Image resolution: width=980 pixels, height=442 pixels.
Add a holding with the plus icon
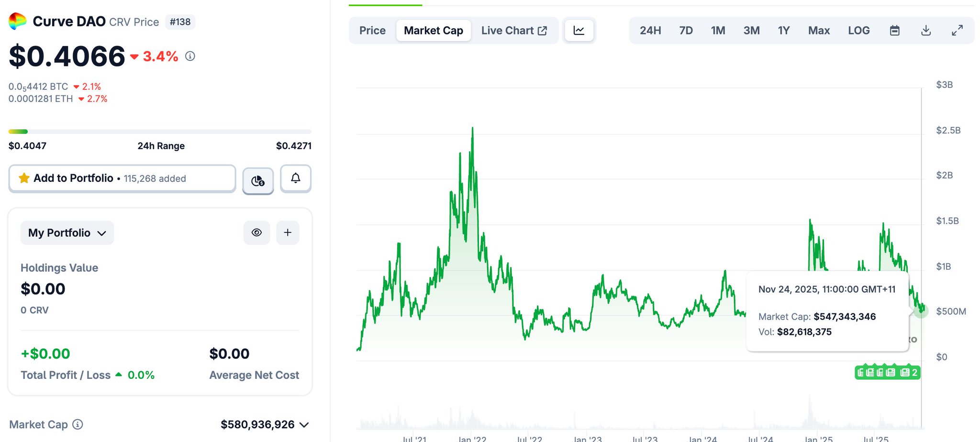click(288, 232)
